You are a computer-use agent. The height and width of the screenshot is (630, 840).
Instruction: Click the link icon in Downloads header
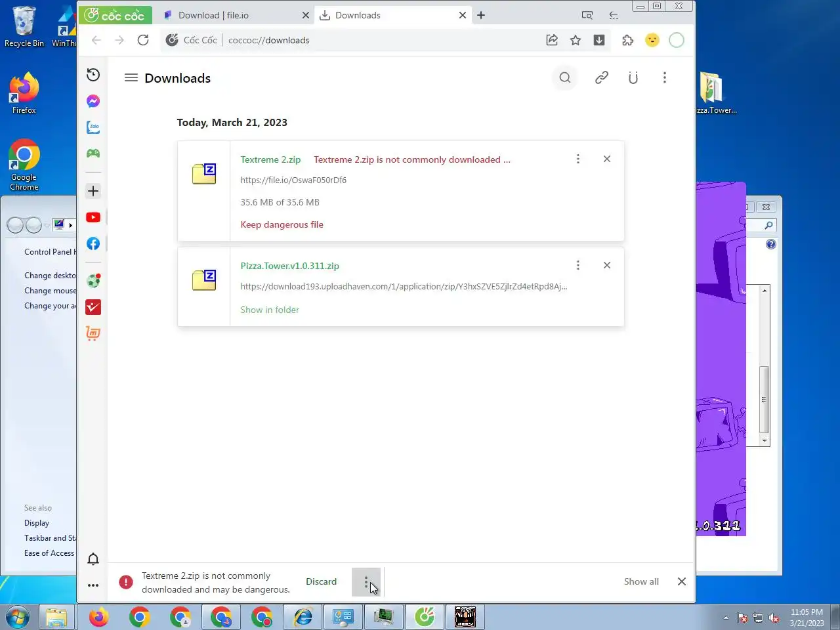tap(602, 78)
